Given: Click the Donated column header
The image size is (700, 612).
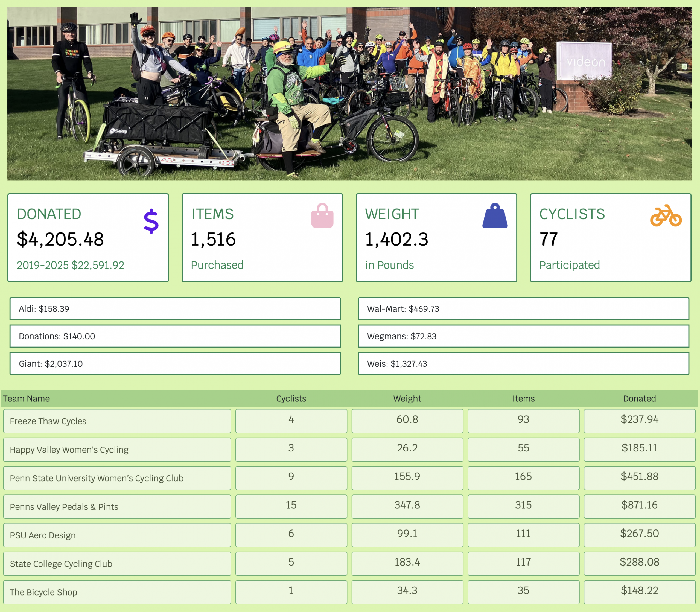Looking at the screenshot, I should pos(639,398).
